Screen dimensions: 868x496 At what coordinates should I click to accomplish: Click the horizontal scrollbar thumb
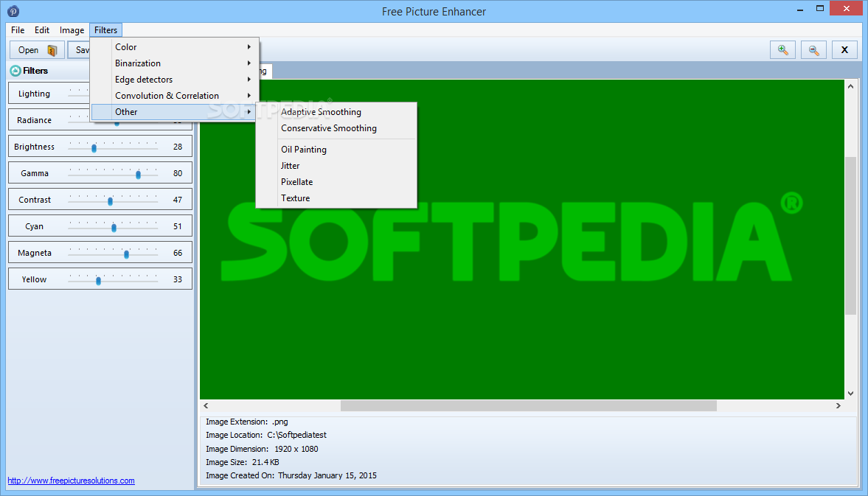tap(529, 405)
